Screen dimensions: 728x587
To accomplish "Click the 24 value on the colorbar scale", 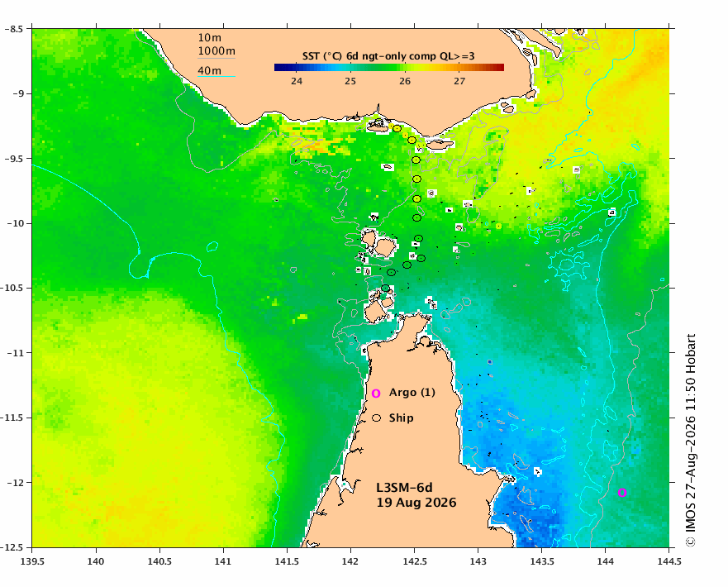I will pos(296,81).
